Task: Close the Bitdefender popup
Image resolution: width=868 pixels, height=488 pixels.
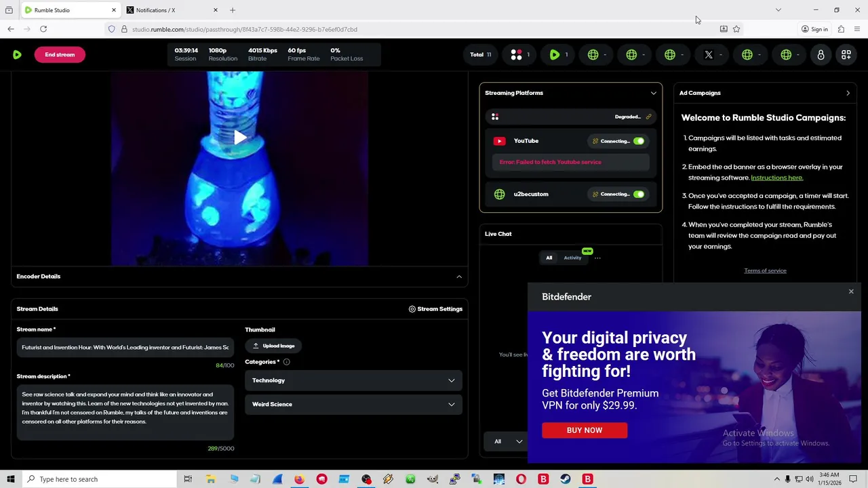Action: pyautogui.click(x=851, y=291)
